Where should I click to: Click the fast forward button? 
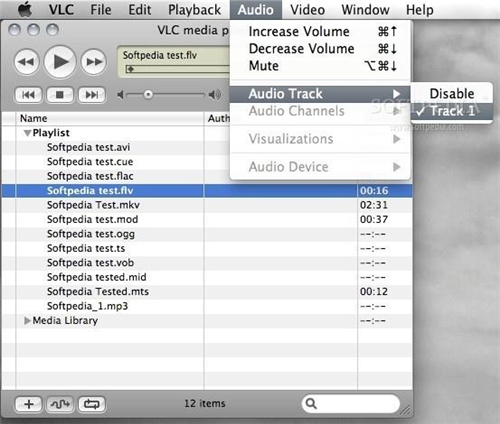click(x=94, y=62)
